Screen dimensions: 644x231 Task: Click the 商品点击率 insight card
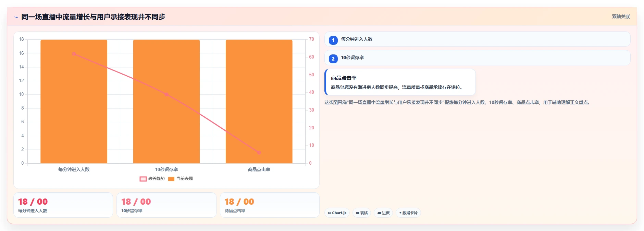pos(400,82)
